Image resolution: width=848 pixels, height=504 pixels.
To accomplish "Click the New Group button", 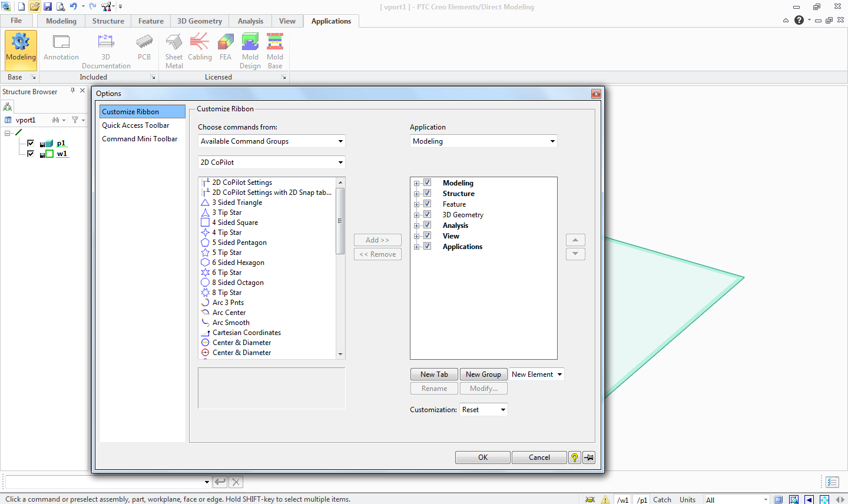I will [483, 374].
